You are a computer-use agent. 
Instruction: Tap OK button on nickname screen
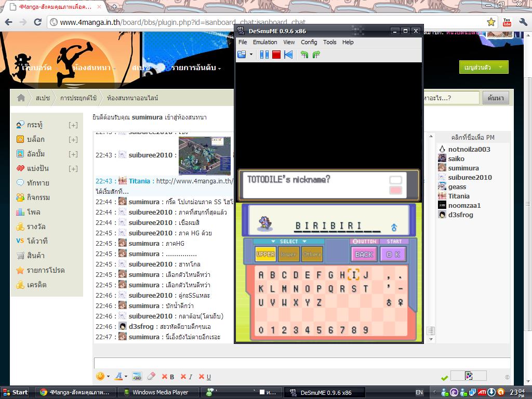pos(393,254)
